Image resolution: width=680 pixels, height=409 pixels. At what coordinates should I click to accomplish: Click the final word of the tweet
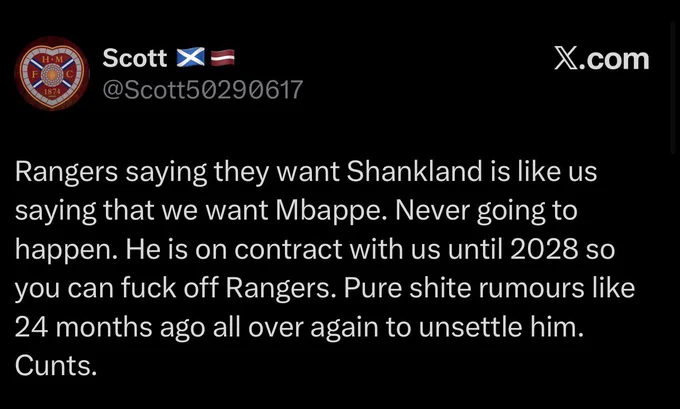point(56,366)
